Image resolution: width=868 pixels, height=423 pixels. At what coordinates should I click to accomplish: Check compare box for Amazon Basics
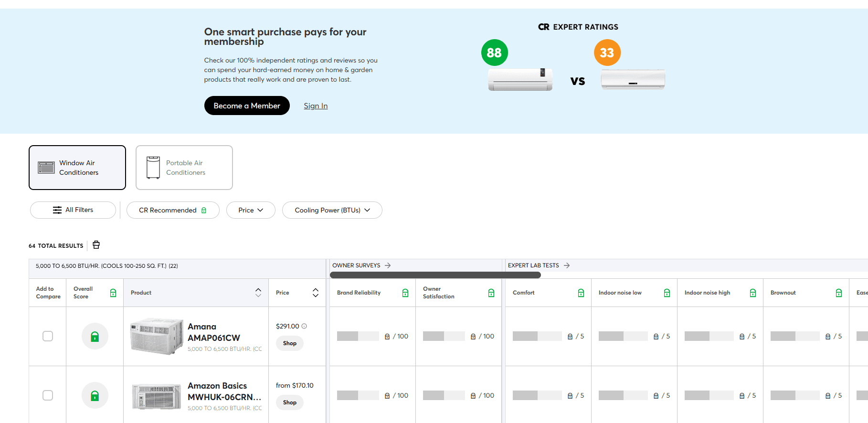coord(48,395)
